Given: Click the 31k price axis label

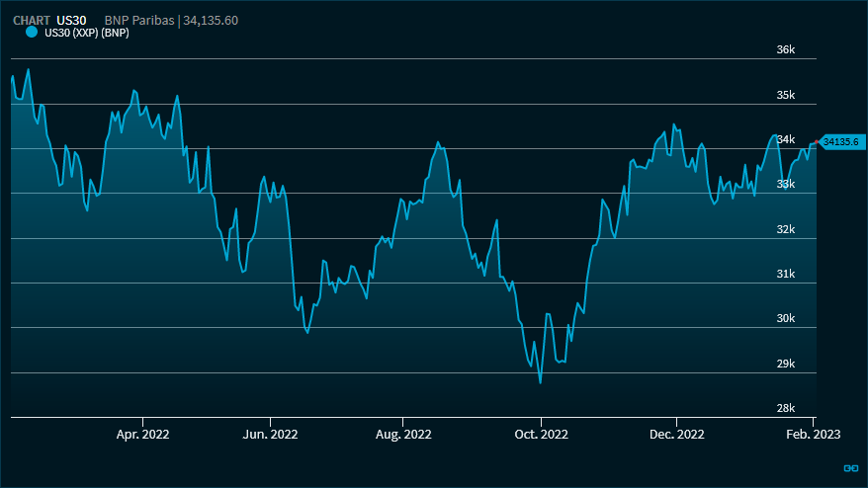Looking at the screenshot, I should click(786, 274).
